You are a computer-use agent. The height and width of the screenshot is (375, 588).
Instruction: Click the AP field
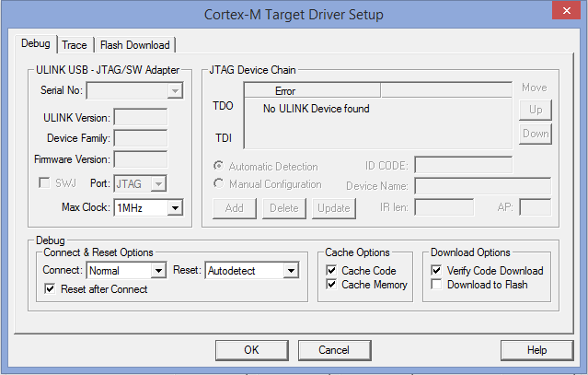[536, 207]
